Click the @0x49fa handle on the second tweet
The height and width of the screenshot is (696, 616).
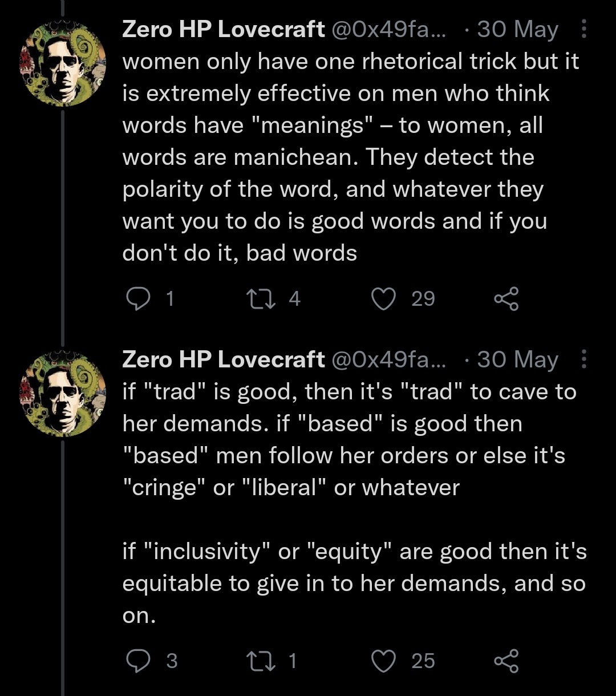[389, 359]
